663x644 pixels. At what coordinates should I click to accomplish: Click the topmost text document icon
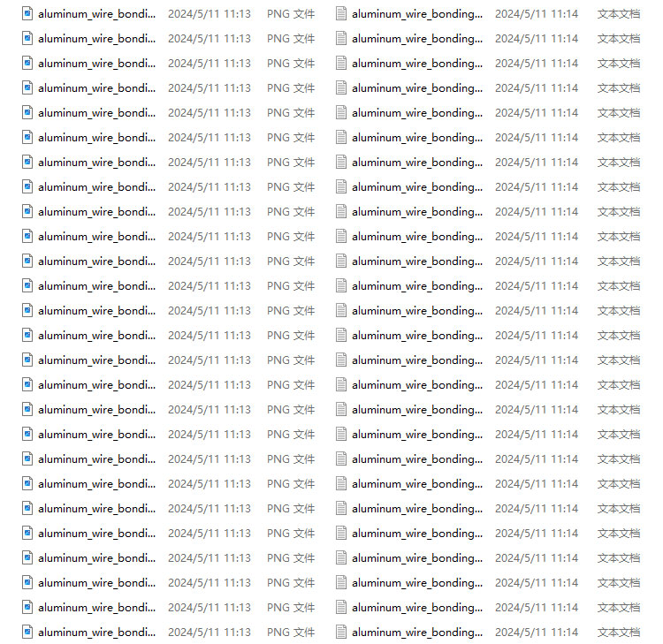(341, 14)
